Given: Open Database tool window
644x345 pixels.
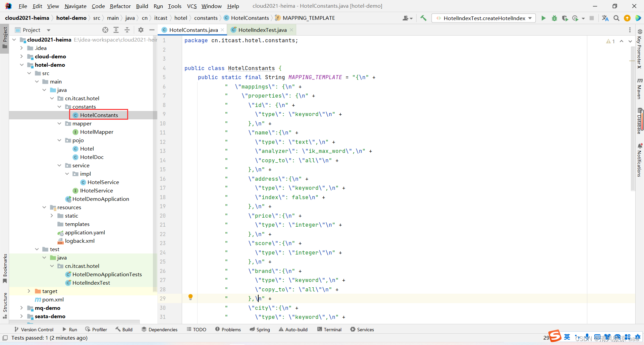Looking at the screenshot, I should 640,121.
